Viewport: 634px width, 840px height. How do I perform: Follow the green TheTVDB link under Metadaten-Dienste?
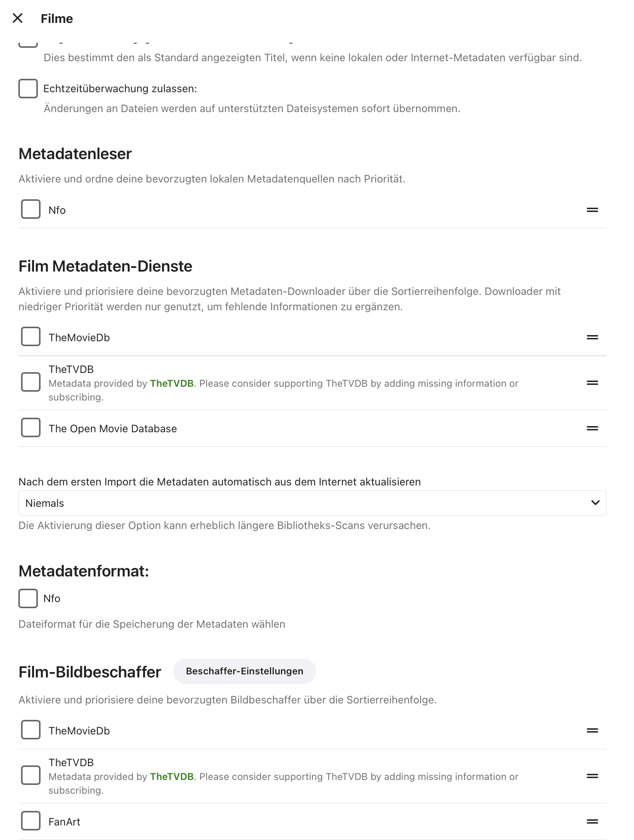[172, 384]
